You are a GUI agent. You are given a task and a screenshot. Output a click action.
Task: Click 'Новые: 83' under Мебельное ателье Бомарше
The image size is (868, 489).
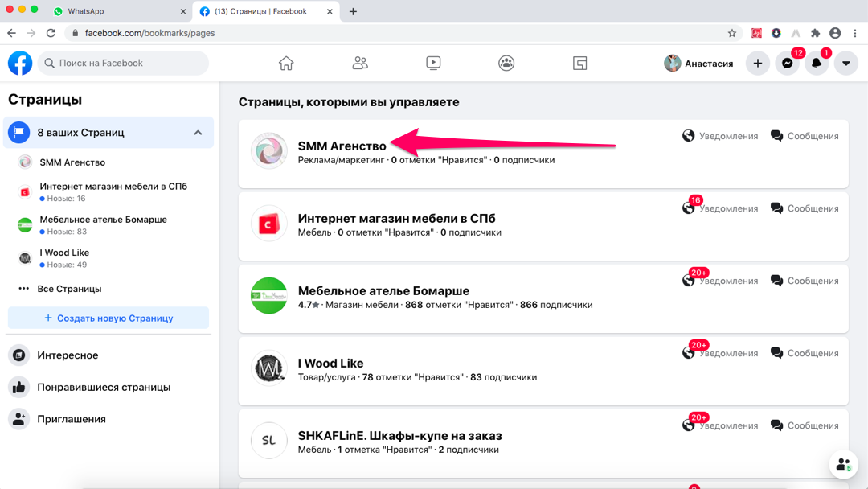coord(67,232)
